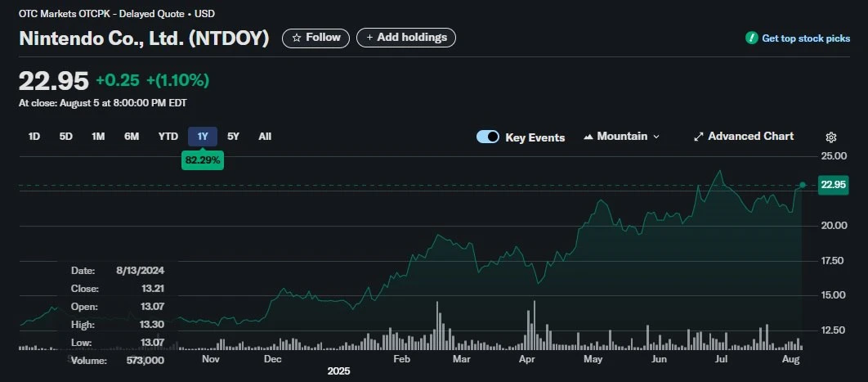The height and width of the screenshot is (382, 868).
Task: Toggle the Key Events switch
Action: click(x=488, y=137)
